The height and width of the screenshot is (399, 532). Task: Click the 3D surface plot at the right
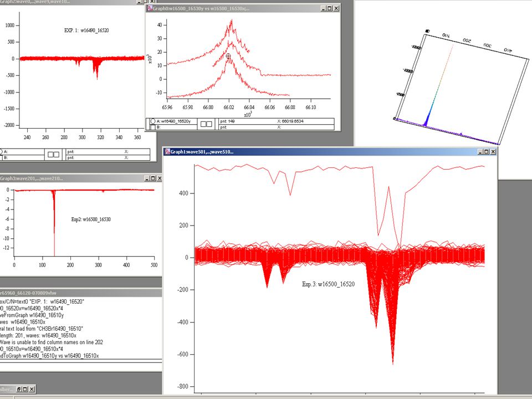point(462,88)
